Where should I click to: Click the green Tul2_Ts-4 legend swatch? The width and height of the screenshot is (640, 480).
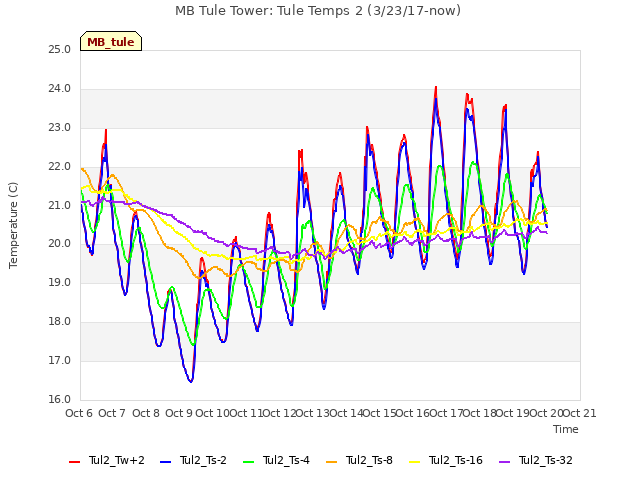click(x=249, y=462)
